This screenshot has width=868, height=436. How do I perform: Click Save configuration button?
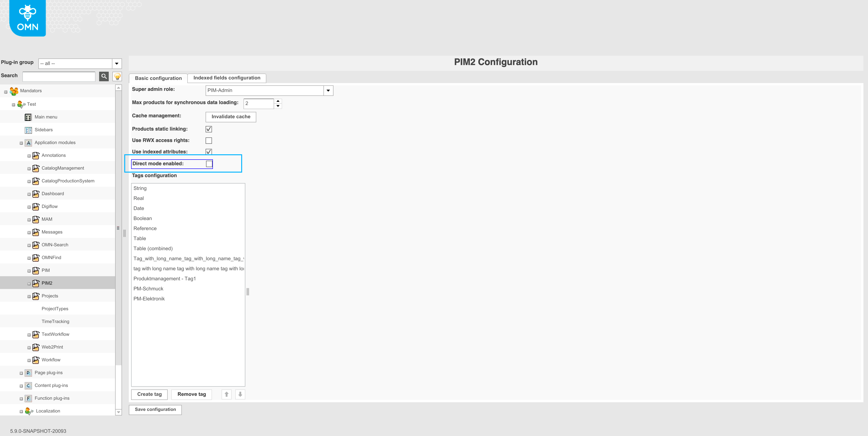155,409
